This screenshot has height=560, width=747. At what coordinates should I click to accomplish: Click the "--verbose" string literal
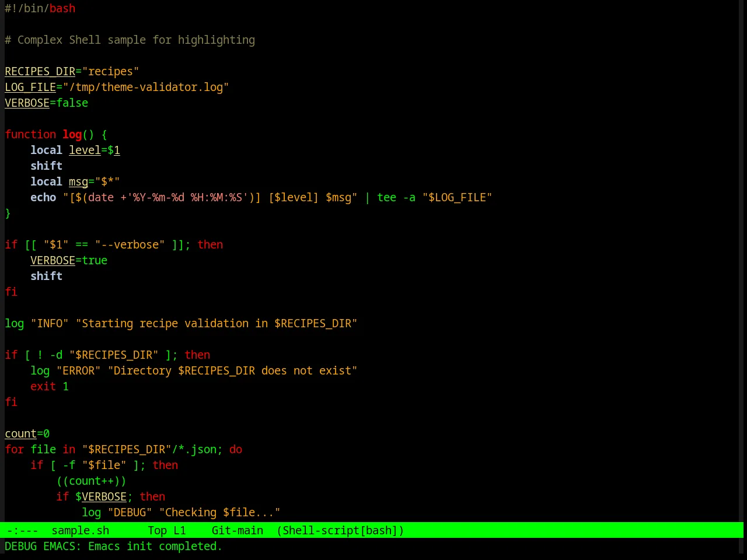130,245
